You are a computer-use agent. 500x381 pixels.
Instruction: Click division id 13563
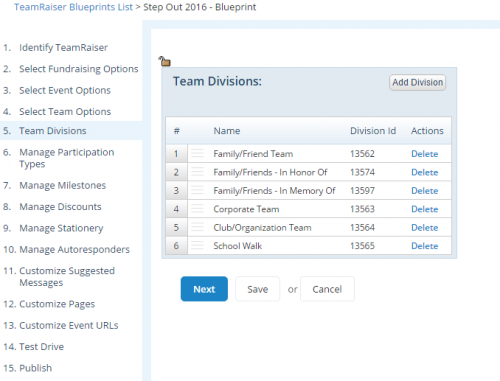[x=362, y=209]
